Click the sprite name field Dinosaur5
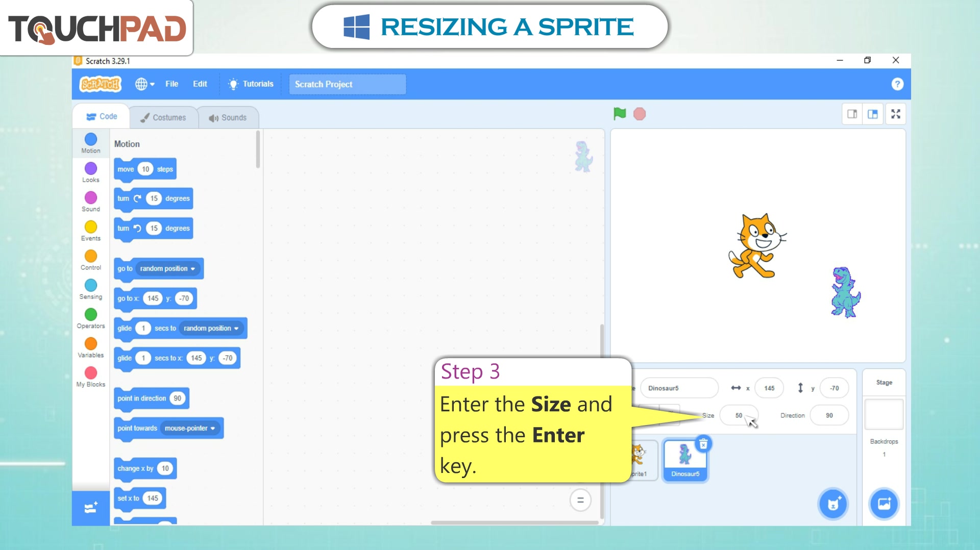 coord(679,388)
